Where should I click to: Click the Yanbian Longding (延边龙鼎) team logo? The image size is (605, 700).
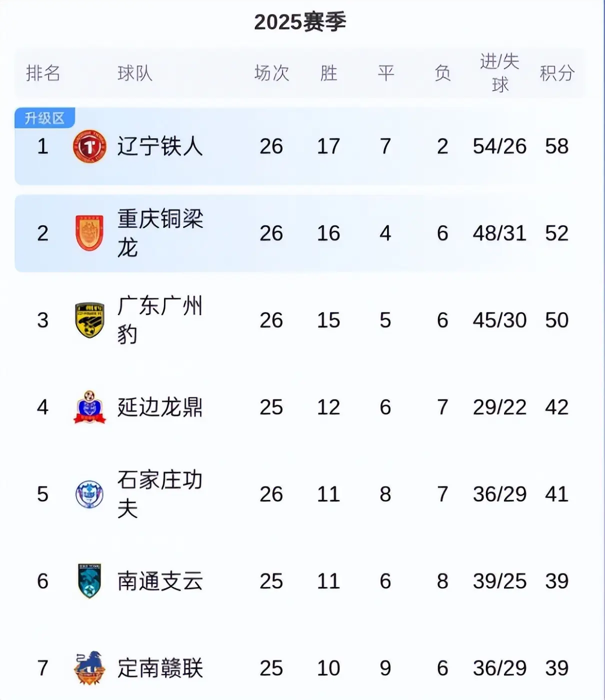tap(89, 407)
